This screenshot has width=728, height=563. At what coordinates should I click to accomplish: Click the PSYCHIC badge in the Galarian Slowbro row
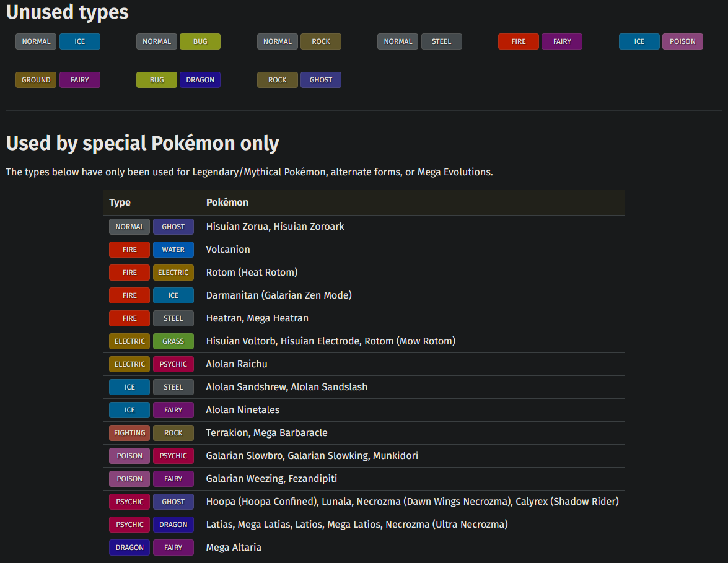(x=173, y=456)
